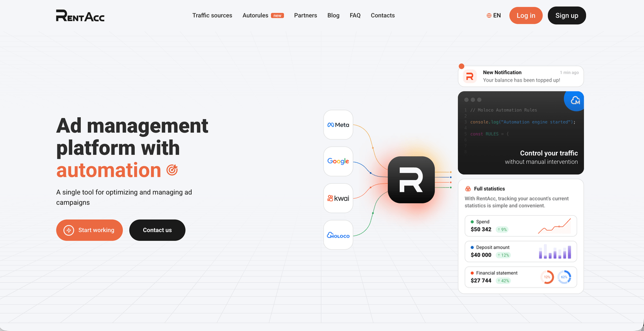
Task: Click Start working button
Action: pyautogui.click(x=89, y=230)
